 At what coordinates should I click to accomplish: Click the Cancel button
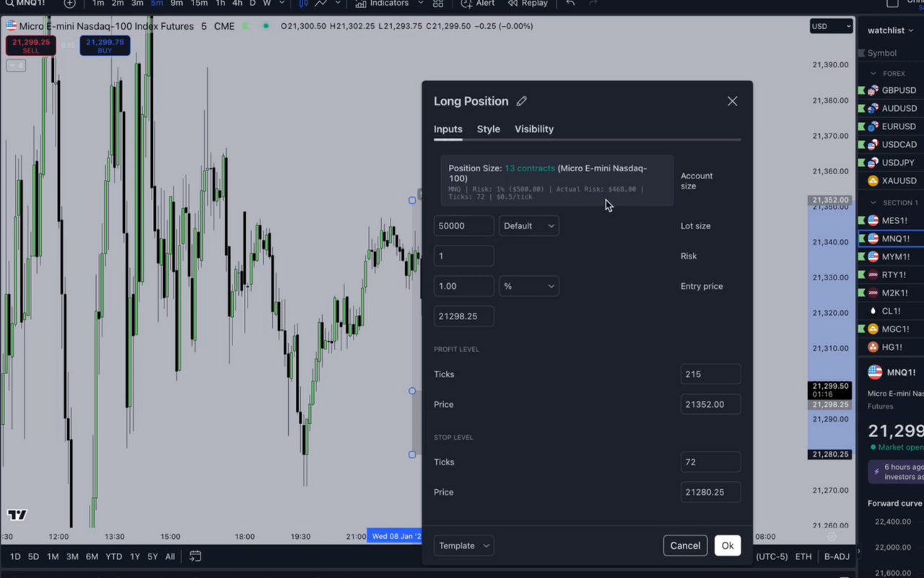685,545
